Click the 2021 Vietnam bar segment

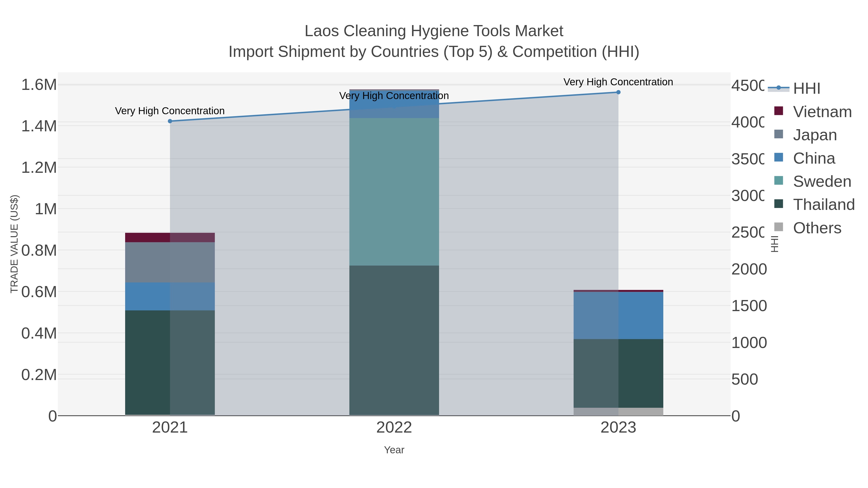pyautogui.click(x=170, y=237)
